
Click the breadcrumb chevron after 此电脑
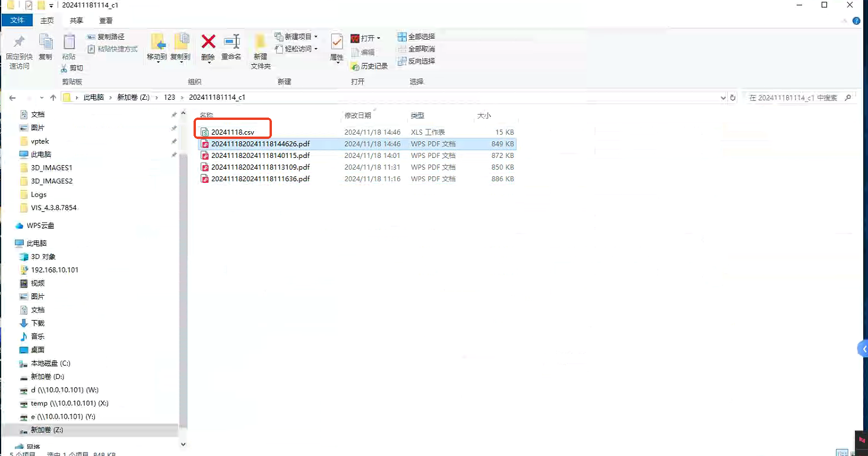tap(110, 97)
